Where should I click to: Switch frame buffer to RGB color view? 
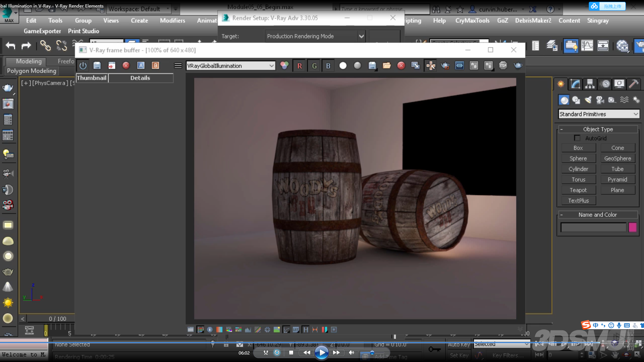pyautogui.click(x=284, y=65)
